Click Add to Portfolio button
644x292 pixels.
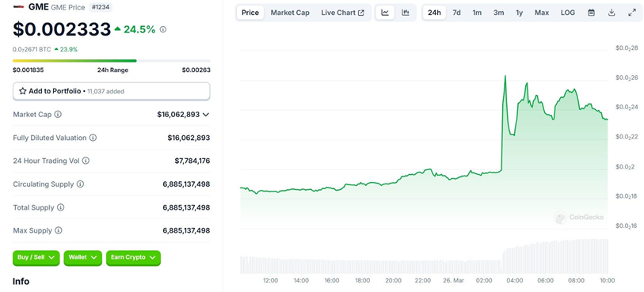coord(112,91)
